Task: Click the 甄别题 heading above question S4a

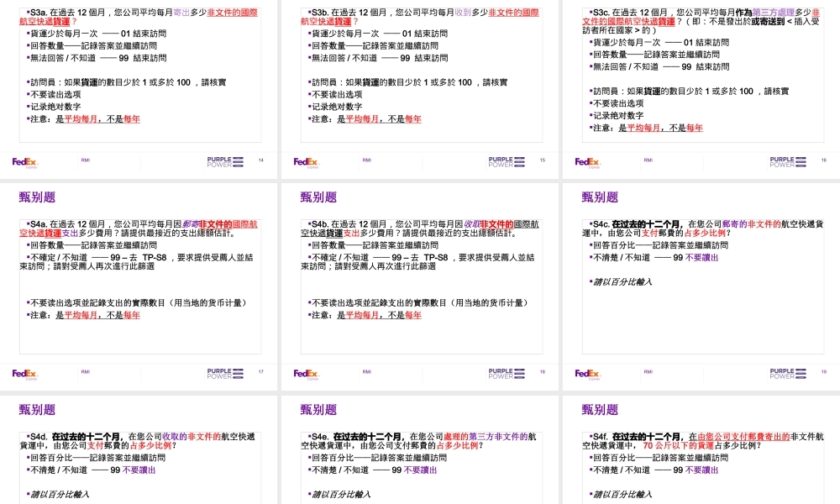Action: [37, 197]
